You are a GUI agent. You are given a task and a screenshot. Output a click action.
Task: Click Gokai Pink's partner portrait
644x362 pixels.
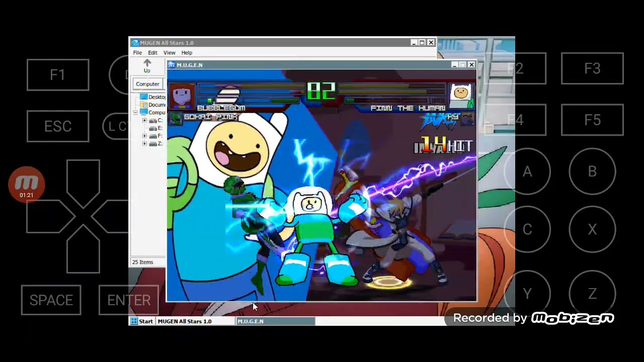175,119
